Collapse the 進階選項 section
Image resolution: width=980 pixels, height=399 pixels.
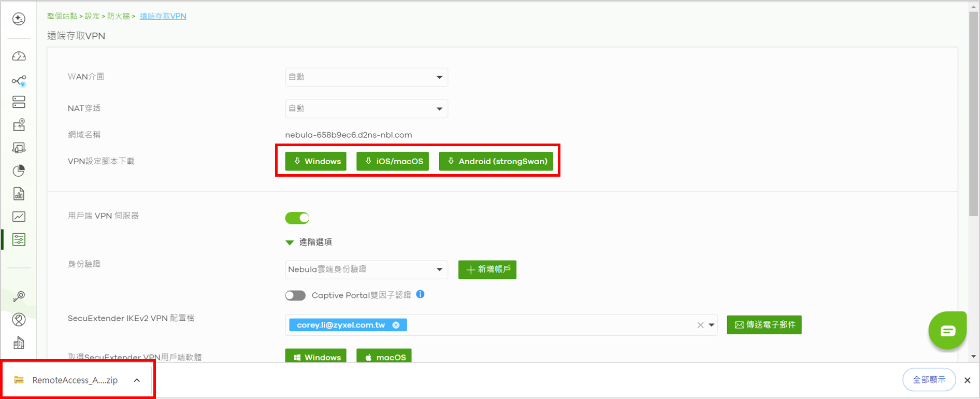tap(309, 242)
